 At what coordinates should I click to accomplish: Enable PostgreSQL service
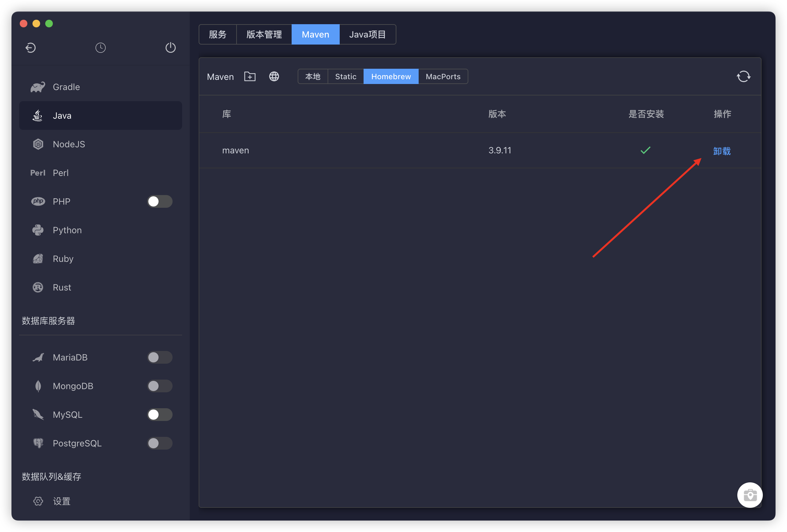[x=160, y=443]
